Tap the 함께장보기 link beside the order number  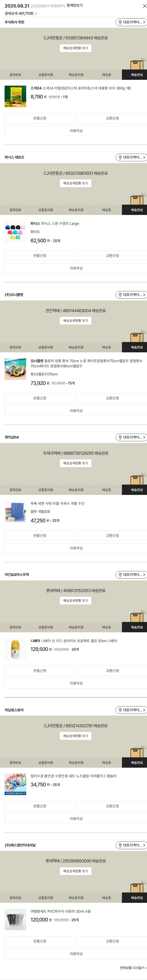pos(75,6)
